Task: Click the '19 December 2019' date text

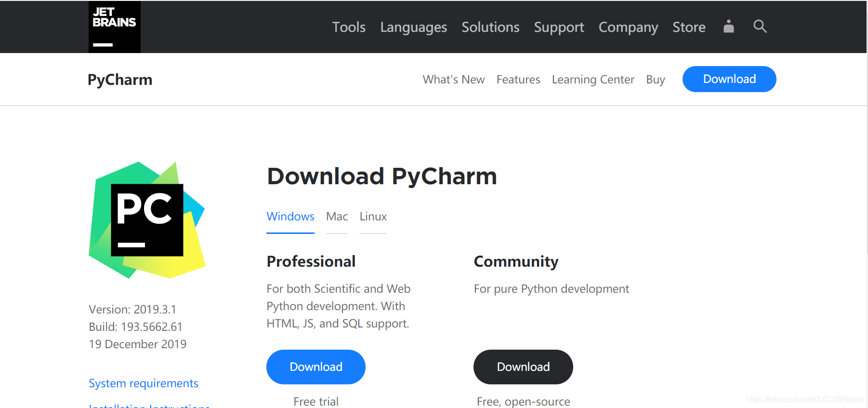Action: tap(138, 344)
